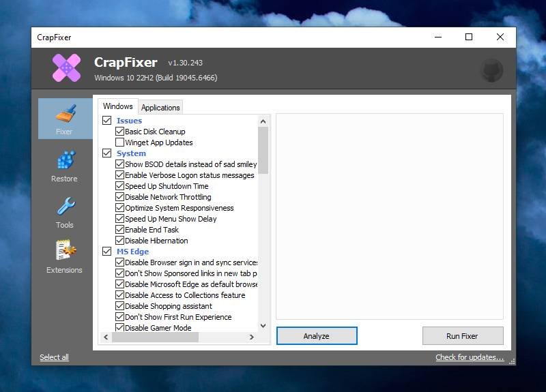Screen dimensions: 546x392
Task: Click the horizontal scrollbar thumb
Action: coord(155,337)
